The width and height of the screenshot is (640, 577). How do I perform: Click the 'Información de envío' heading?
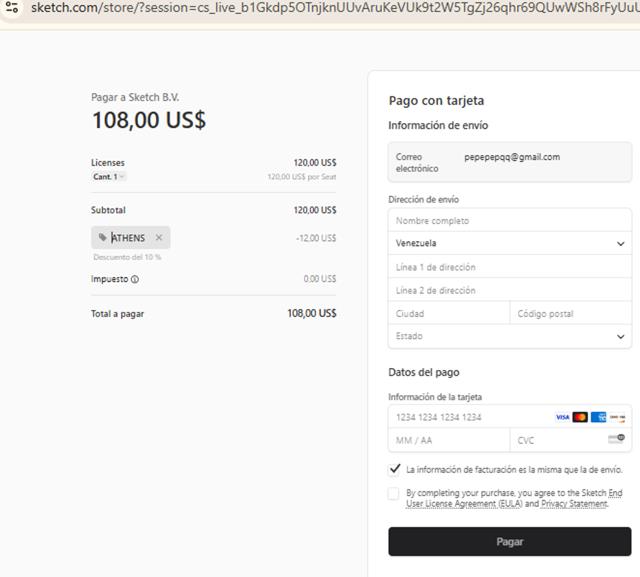pos(438,125)
